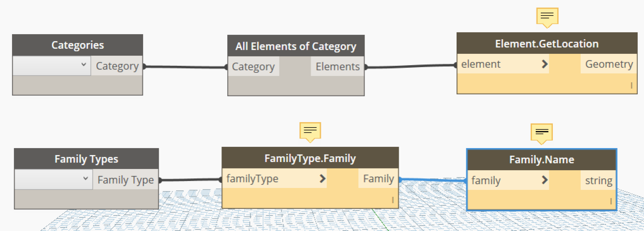
Task: Click lacing chevron on Family.Name family port
Action: coord(545,180)
